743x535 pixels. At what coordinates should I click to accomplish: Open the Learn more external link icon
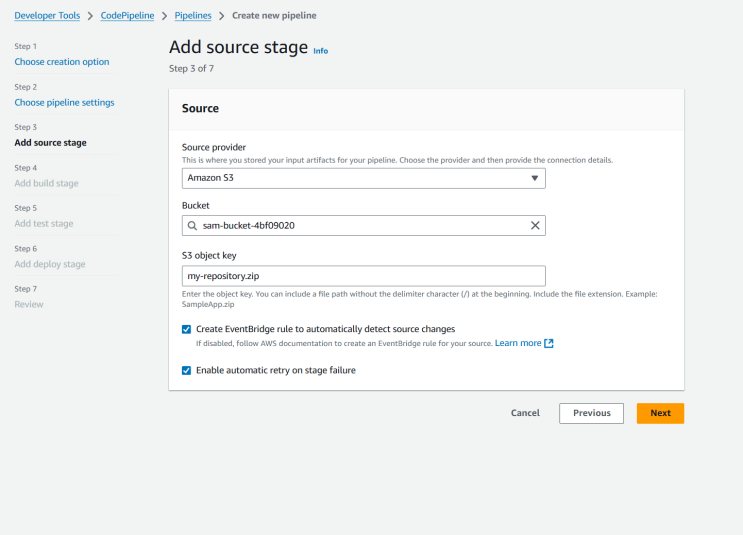coord(549,343)
